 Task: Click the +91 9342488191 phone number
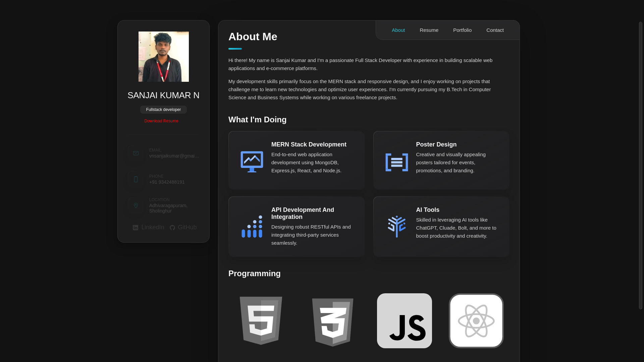pyautogui.click(x=167, y=182)
